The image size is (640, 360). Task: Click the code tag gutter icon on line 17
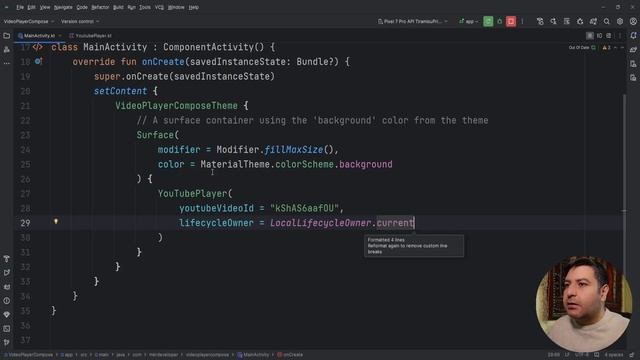[x=38, y=47]
